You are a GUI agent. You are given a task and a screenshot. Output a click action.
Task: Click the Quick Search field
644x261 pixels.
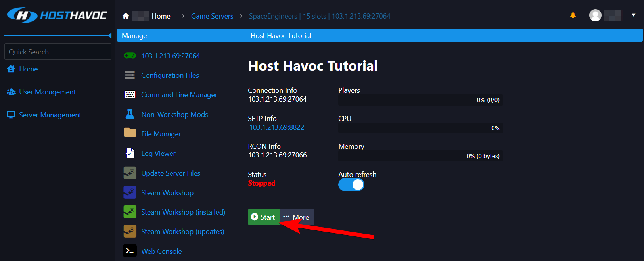coord(58,52)
